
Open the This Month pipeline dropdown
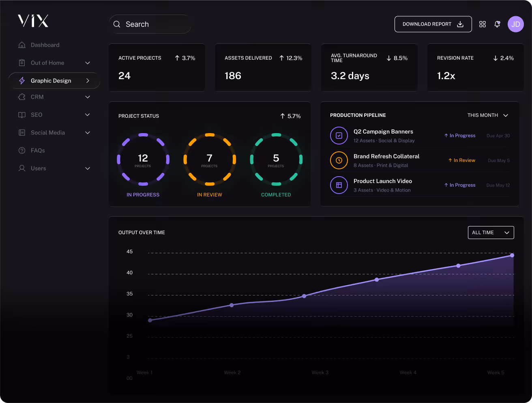click(x=488, y=115)
